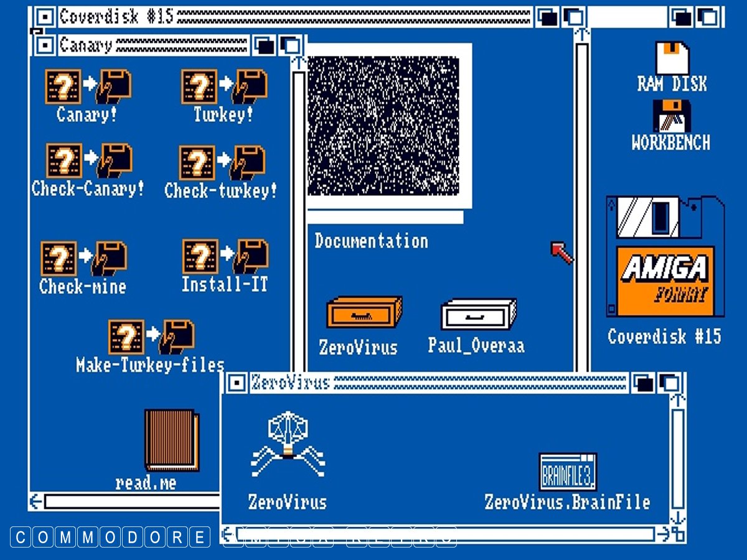Open the Paul_Overaa drawer
The width and height of the screenshot is (747, 560).
click(x=478, y=314)
